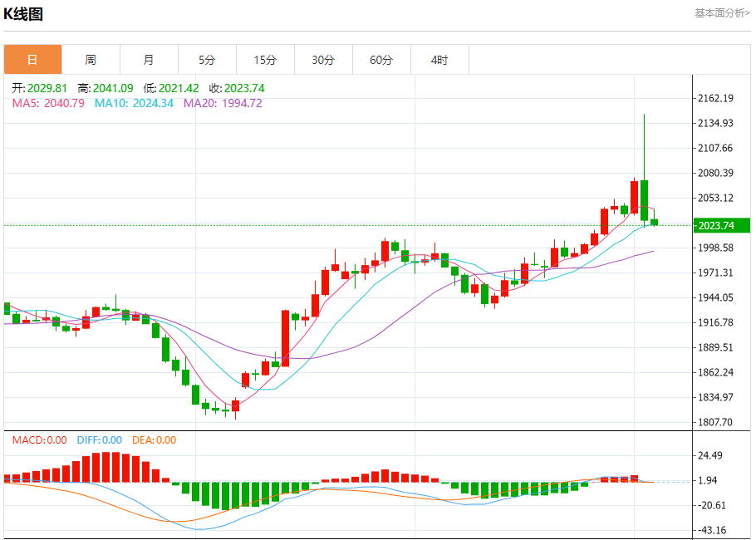This screenshot has width=756, height=540.
Task: Click the DEA:0.00 indicator label
Action: tap(155, 440)
